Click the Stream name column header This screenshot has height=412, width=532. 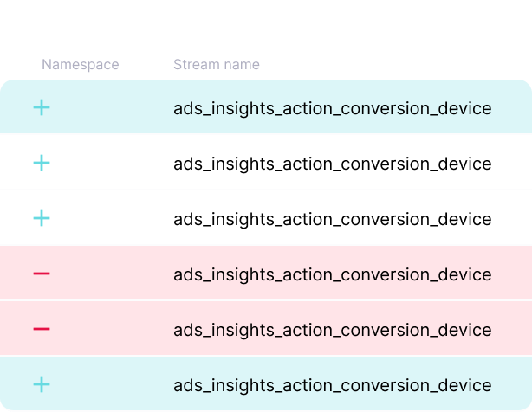216,65
